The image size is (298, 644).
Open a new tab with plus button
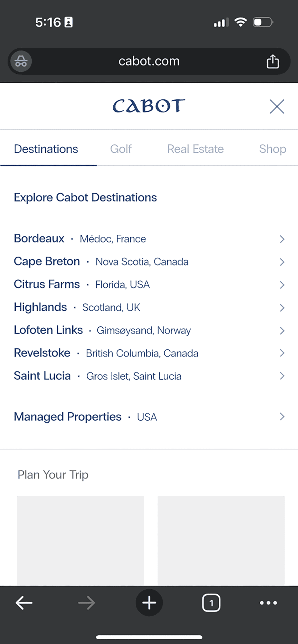pyautogui.click(x=149, y=603)
